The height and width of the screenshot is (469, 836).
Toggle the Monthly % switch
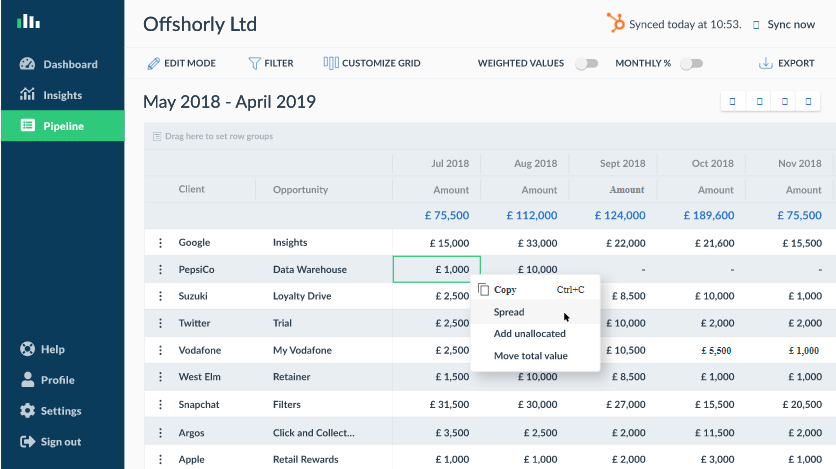(692, 63)
